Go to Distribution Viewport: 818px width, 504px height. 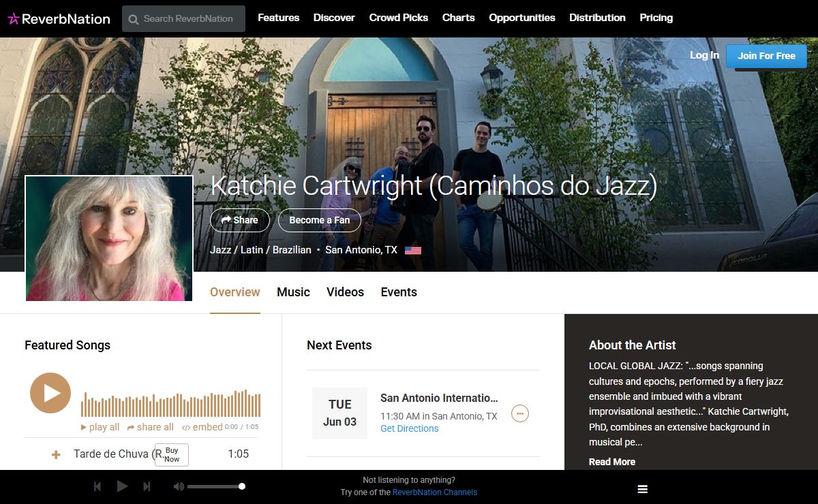(x=597, y=18)
